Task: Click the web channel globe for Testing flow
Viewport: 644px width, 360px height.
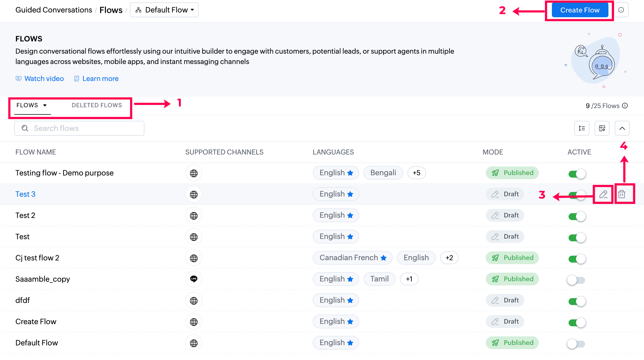Action: 194,173
